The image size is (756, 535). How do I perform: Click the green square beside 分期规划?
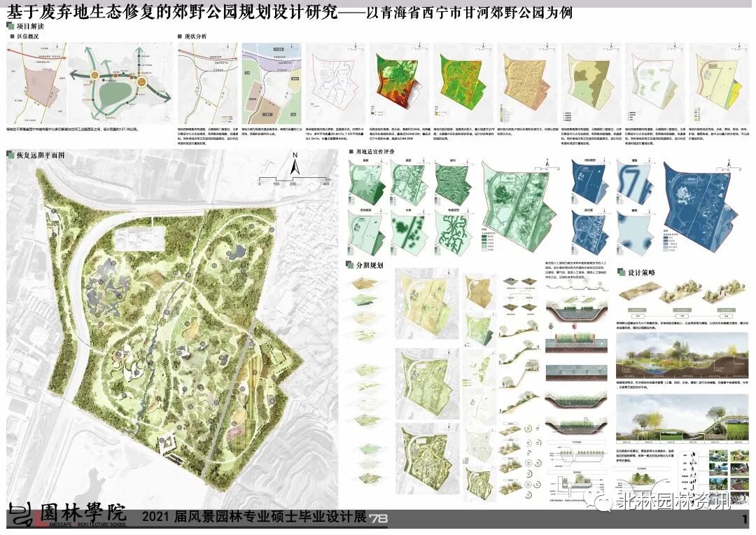pyautogui.click(x=350, y=265)
